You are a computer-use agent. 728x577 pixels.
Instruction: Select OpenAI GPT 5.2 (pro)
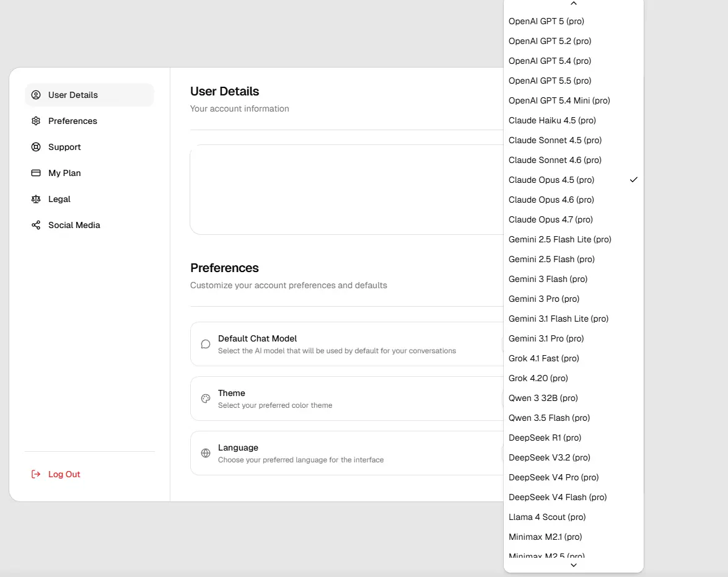click(x=573, y=41)
